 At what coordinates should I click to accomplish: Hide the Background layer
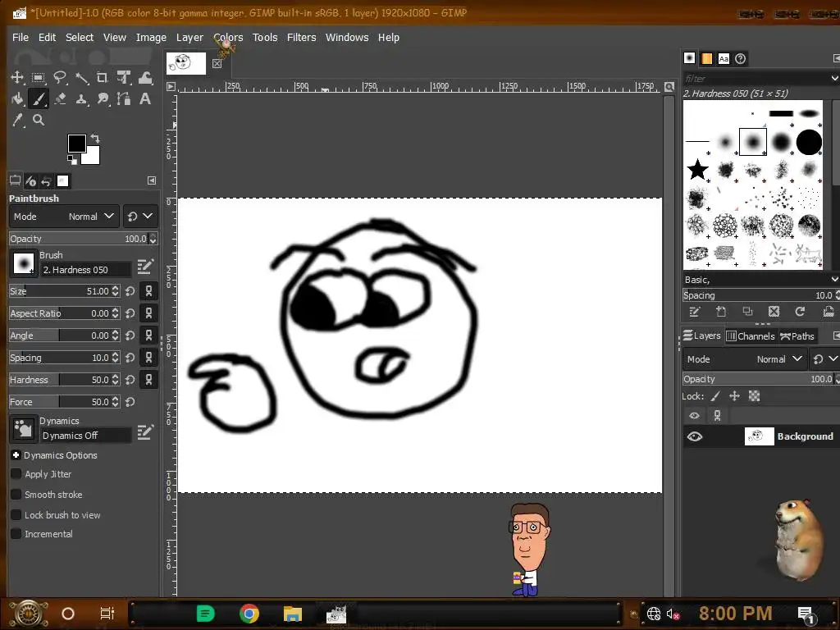(694, 436)
